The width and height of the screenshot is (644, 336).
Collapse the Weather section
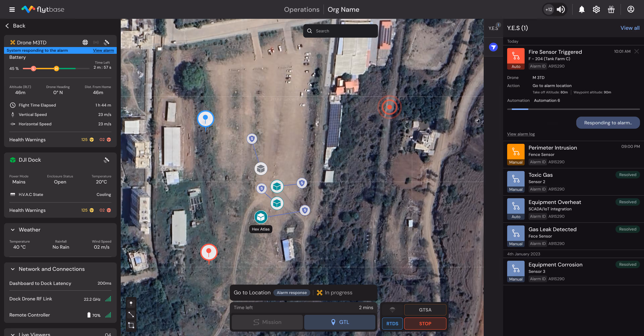coord(13,230)
